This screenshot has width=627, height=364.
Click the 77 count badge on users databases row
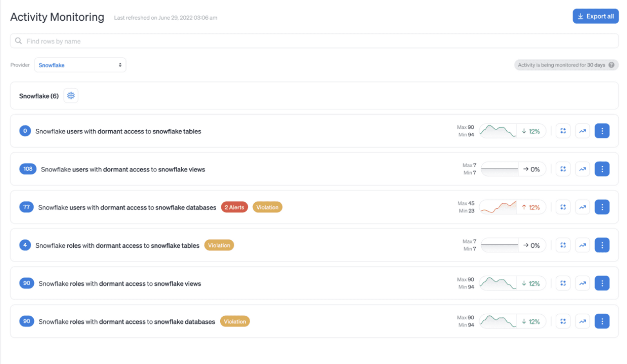point(26,207)
